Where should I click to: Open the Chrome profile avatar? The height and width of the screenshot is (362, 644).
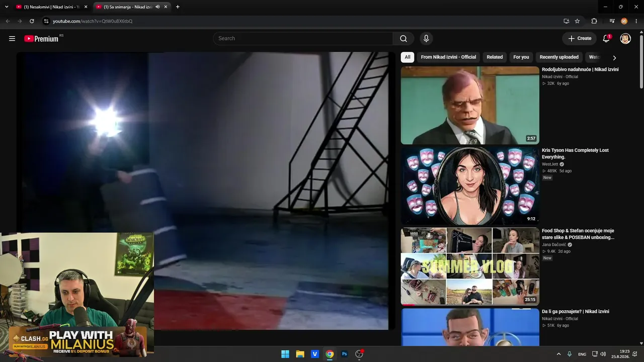(x=624, y=21)
